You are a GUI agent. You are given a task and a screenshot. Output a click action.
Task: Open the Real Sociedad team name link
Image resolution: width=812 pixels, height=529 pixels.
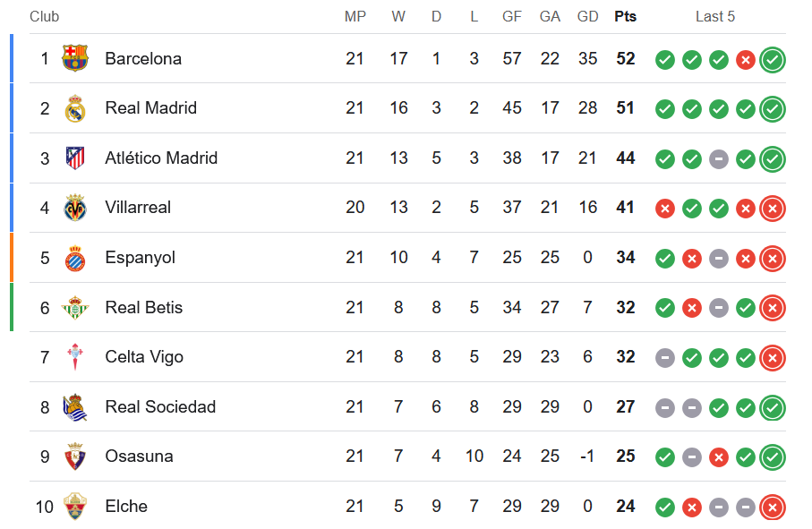pos(160,406)
